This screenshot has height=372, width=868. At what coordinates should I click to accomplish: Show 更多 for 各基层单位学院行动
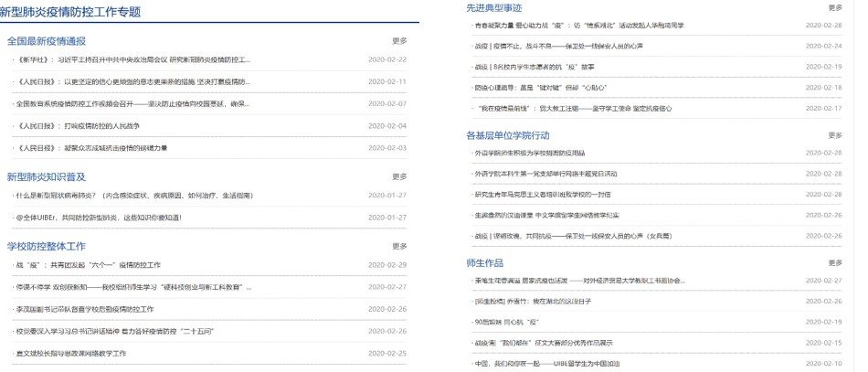835,135
